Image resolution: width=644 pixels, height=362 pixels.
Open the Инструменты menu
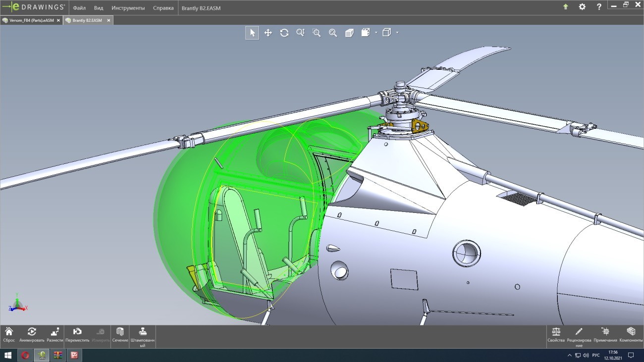click(x=128, y=8)
